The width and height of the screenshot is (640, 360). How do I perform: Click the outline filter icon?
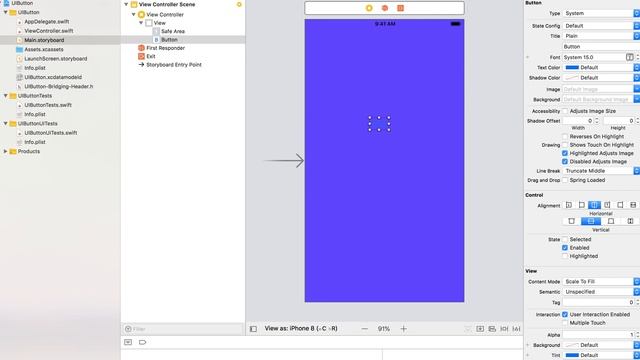click(128, 329)
